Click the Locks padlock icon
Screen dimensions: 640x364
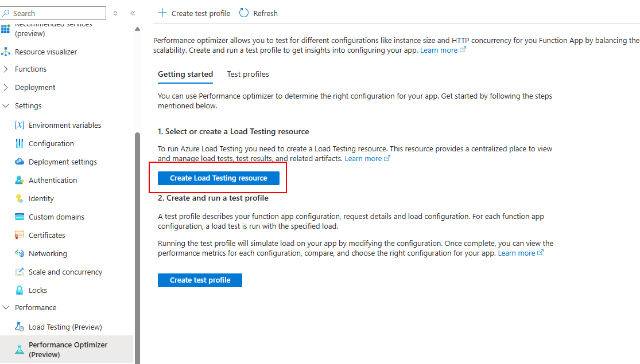(x=19, y=290)
